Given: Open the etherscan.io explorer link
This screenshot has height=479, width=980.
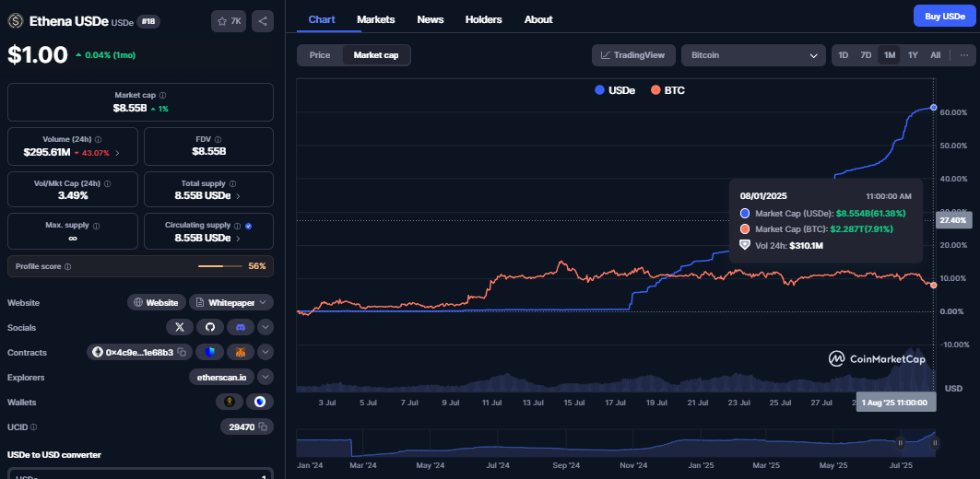Looking at the screenshot, I should [x=223, y=377].
